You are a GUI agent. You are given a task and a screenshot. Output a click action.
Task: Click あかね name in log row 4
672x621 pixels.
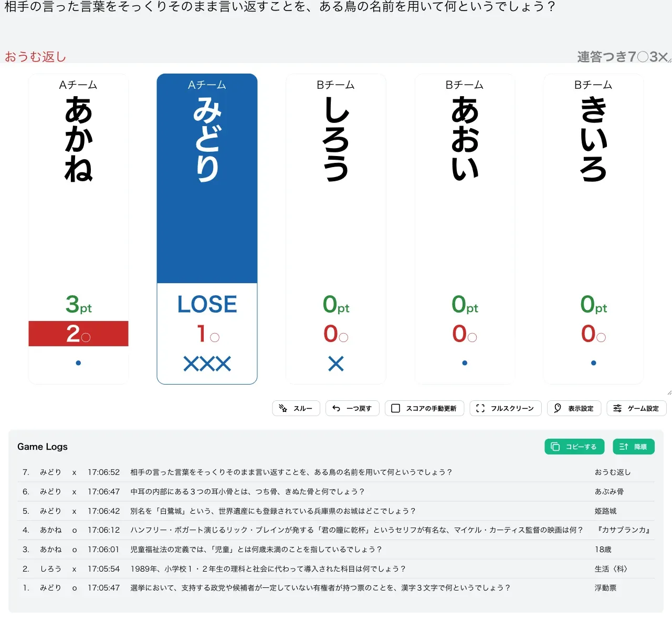pos(50,530)
